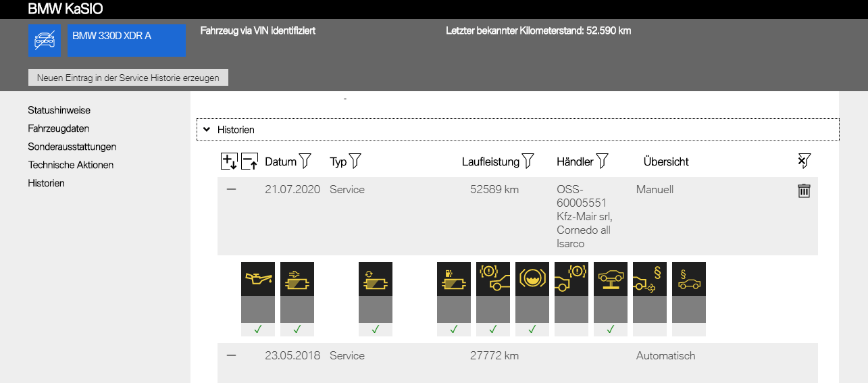This screenshot has height=383, width=868.
Task: Clear all filters icon
Action: click(x=804, y=161)
